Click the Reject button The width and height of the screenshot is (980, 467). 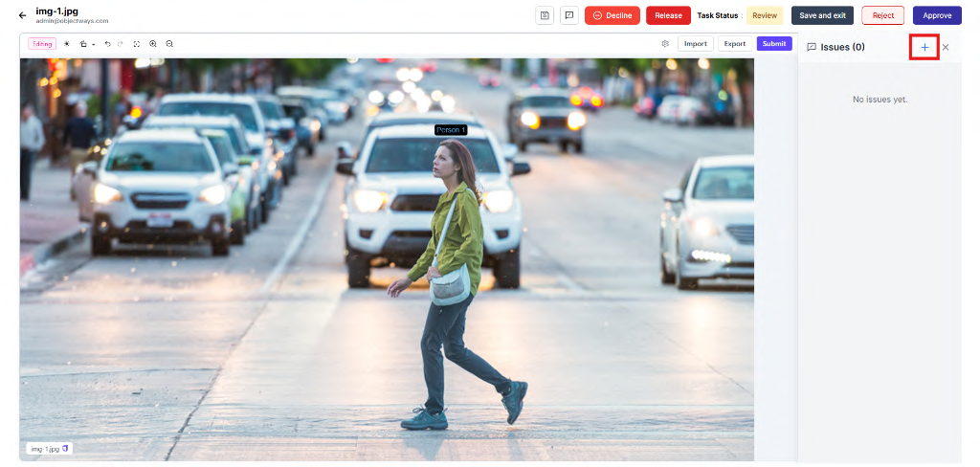[x=882, y=15]
